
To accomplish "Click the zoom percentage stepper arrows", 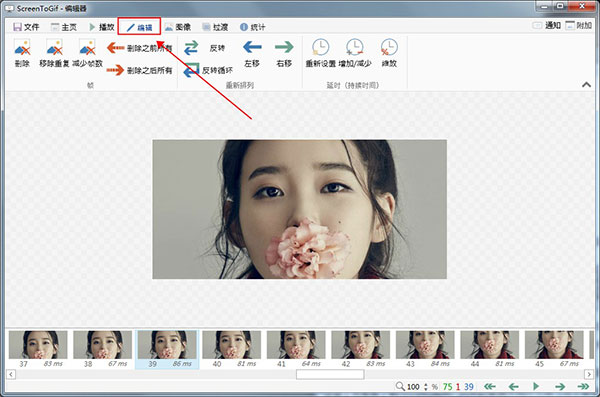I will 426,387.
